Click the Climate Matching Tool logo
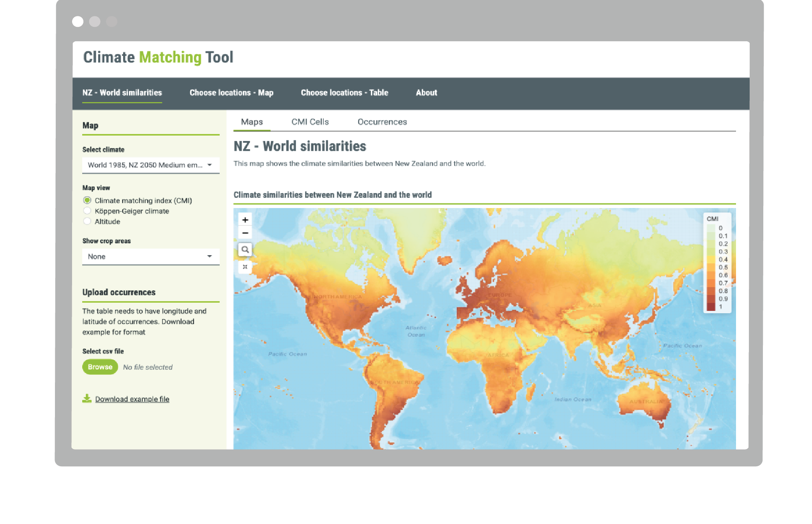The height and width of the screenshot is (524, 812). tap(158, 57)
